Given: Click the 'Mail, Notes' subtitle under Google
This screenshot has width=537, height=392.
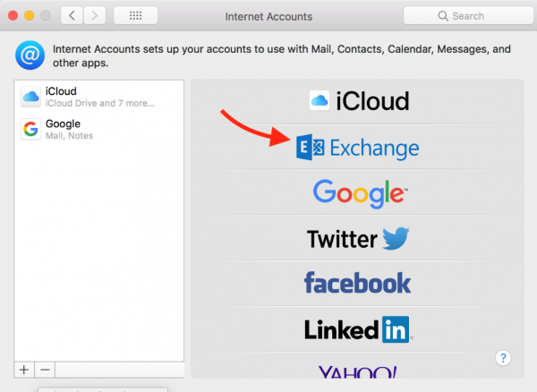Looking at the screenshot, I should (x=70, y=136).
